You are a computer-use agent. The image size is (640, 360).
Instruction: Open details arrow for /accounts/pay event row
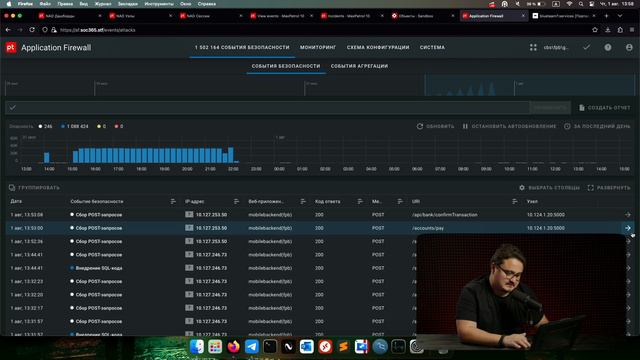point(628,228)
